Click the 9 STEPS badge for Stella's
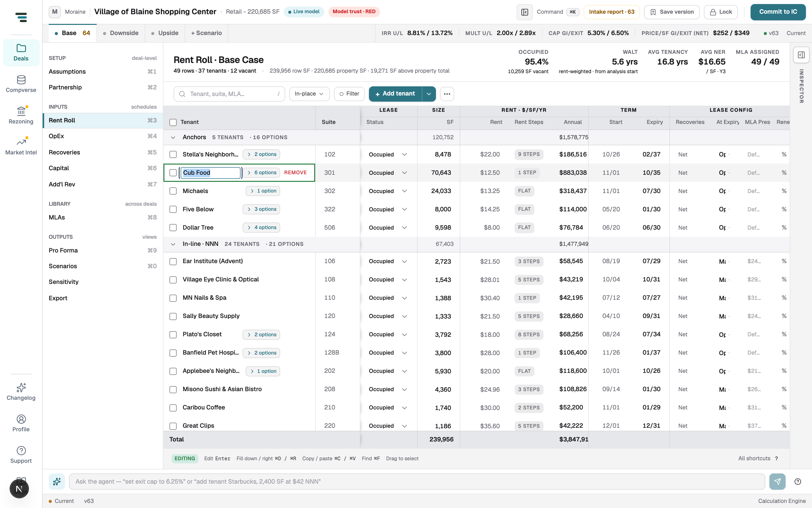This screenshot has height=508, width=812. pos(529,154)
